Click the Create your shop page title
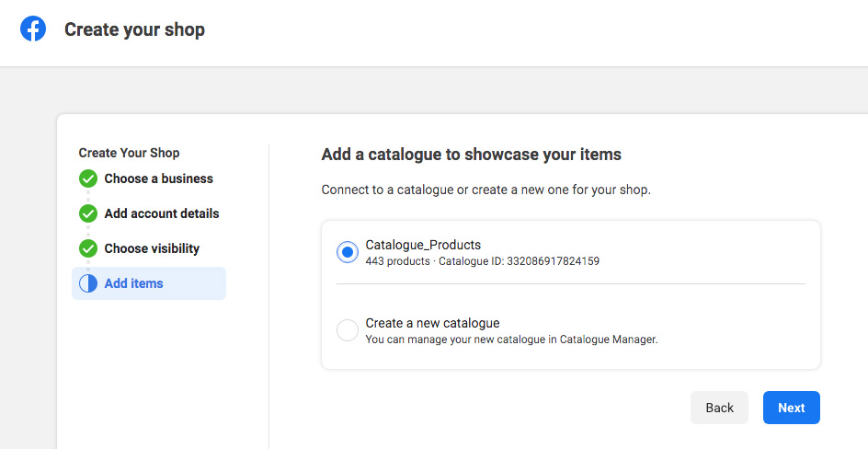The image size is (868, 449). 134,29
